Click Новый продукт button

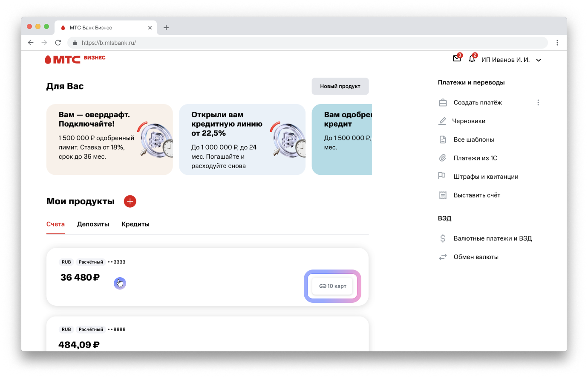click(x=340, y=86)
